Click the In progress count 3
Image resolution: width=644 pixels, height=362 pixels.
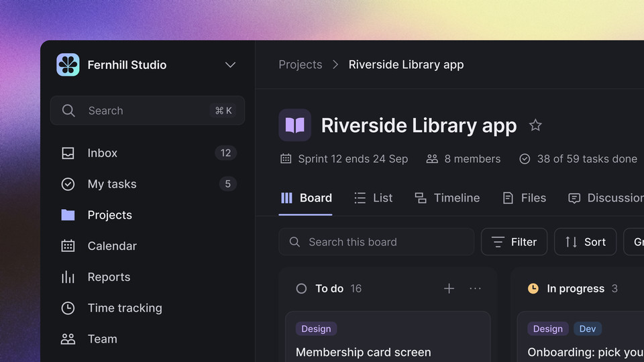click(x=614, y=289)
